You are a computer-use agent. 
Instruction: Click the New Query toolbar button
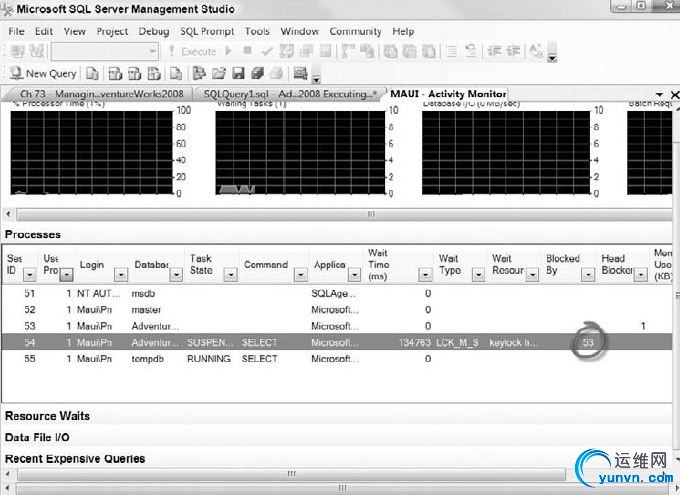point(43,73)
